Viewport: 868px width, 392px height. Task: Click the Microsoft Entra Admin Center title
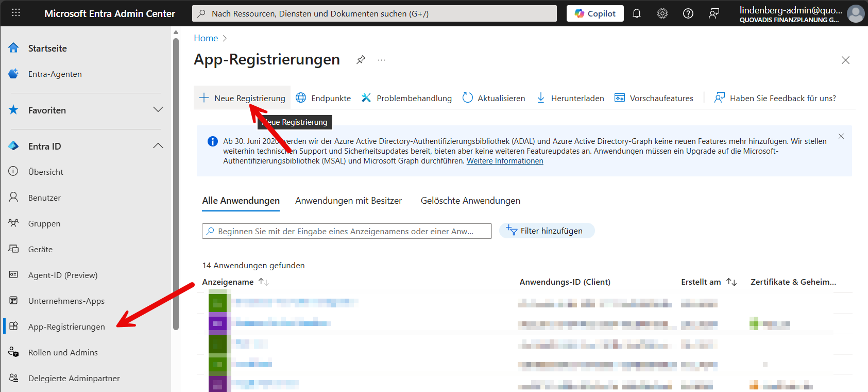pyautogui.click(x=110, y=13)
